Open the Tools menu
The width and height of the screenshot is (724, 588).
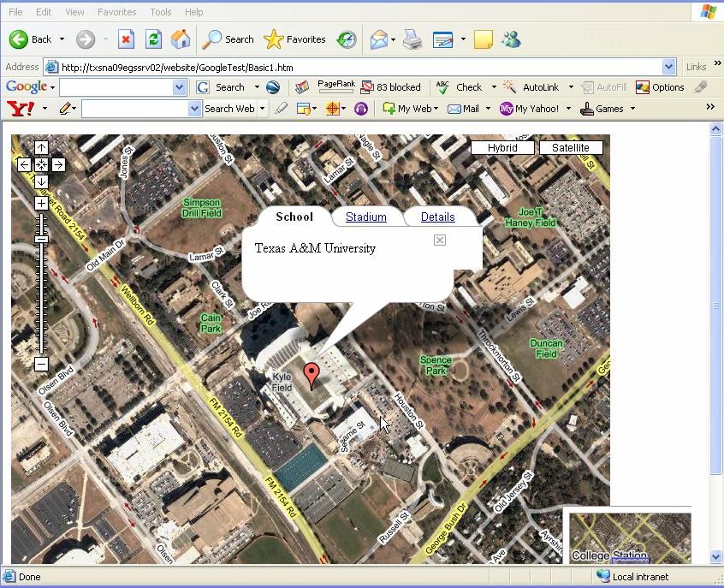(x=161, y=12)
